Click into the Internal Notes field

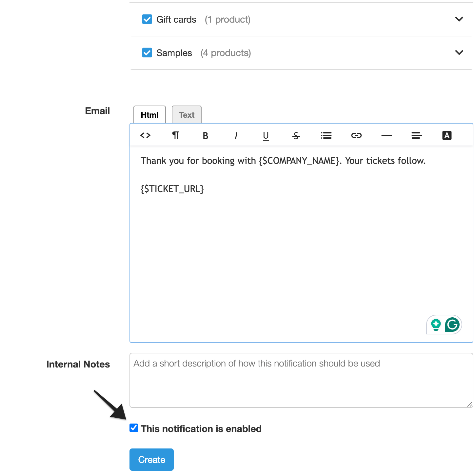pos(301,380)
